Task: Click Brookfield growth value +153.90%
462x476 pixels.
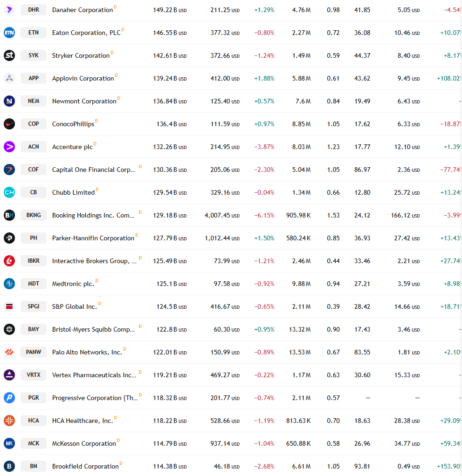Action: tap(449, 467)
